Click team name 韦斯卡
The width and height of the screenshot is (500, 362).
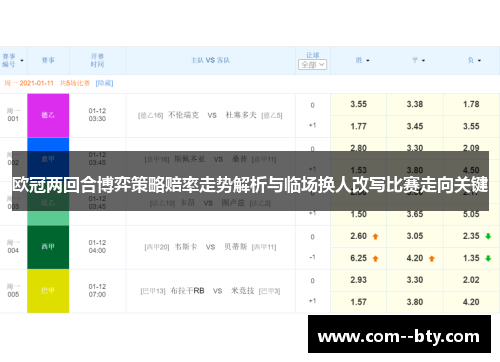(x=186, y=247)
